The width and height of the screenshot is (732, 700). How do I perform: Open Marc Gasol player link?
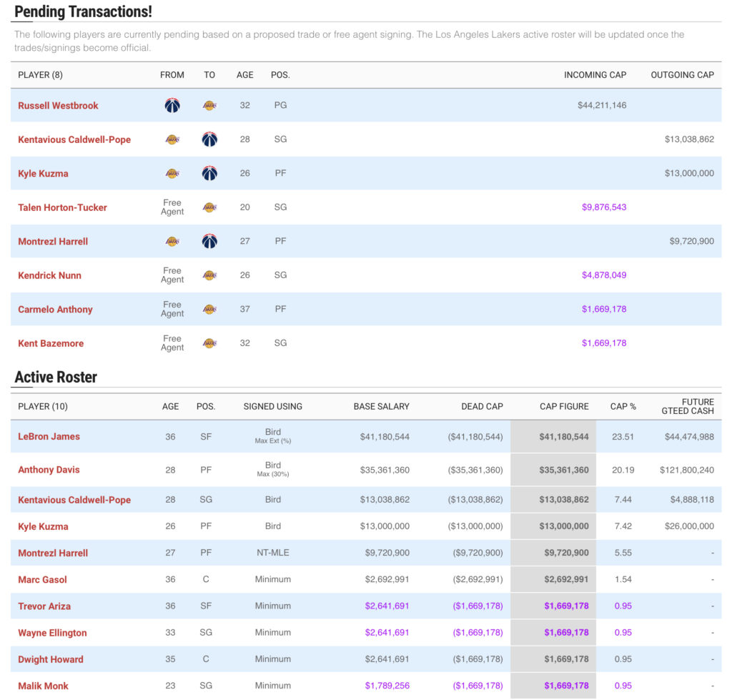coord(42,579)
